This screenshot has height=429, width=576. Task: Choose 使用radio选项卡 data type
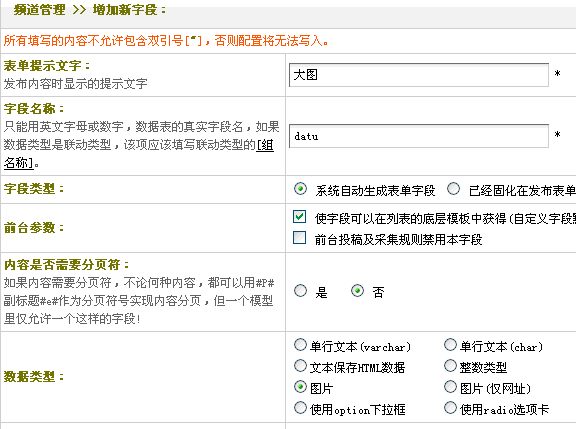coord(450,407)
